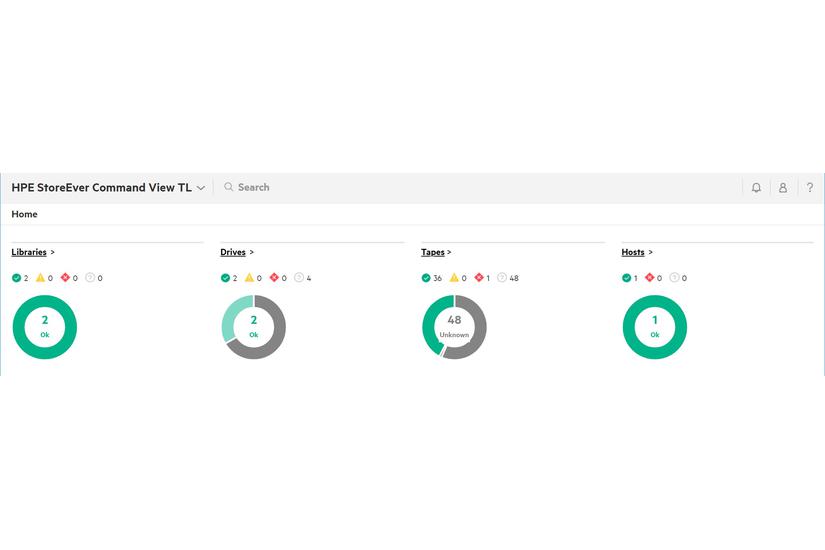
Task: Click the Drives OK green check icon
Action: [x=225, y=278]
